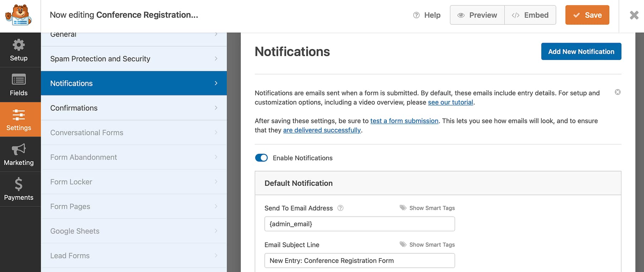Open the Marketing megaphone panel

click(19, 154)
